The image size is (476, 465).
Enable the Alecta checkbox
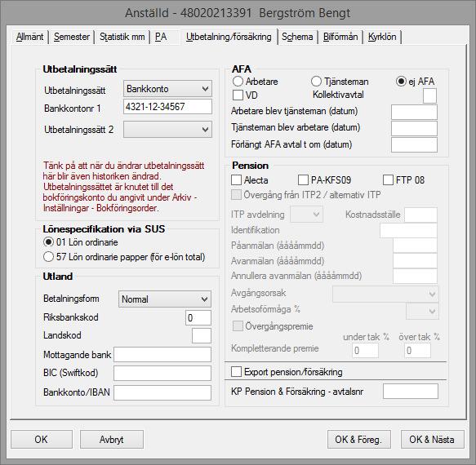pos(237,179)
